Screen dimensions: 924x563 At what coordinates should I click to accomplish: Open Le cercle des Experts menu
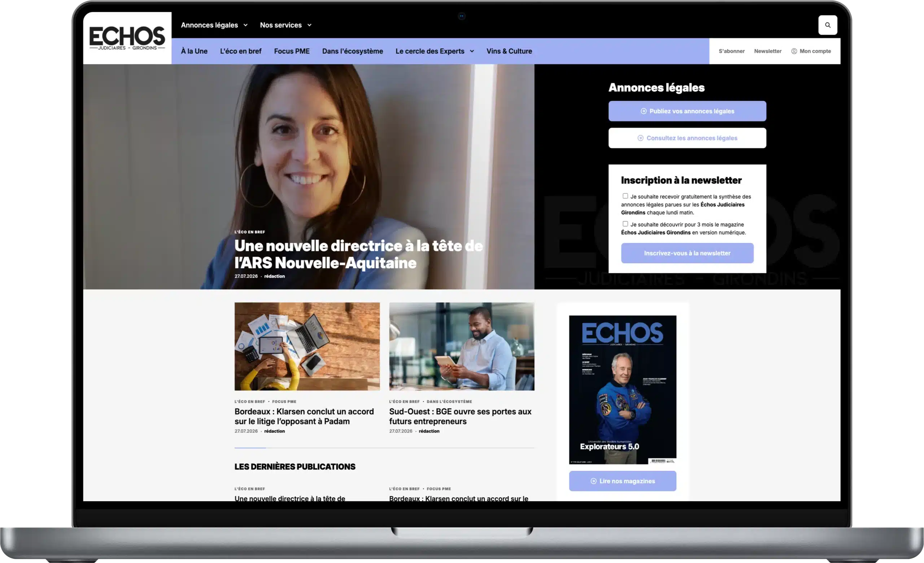(430, 51)
